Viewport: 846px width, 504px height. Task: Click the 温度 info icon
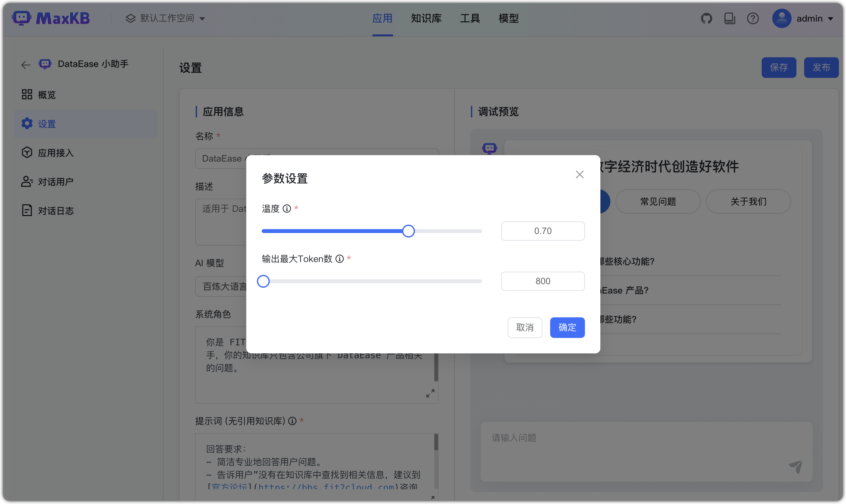pos(287,209)
